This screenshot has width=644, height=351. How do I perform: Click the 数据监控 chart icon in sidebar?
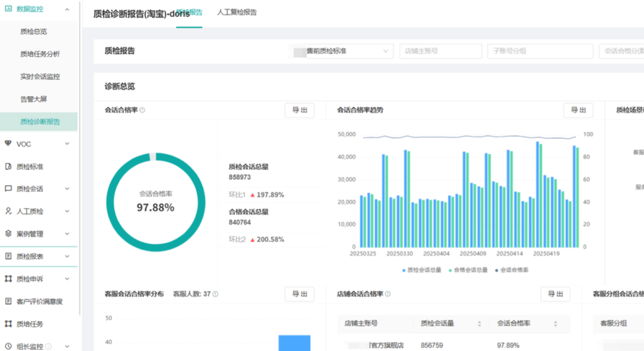coord(8,9)
